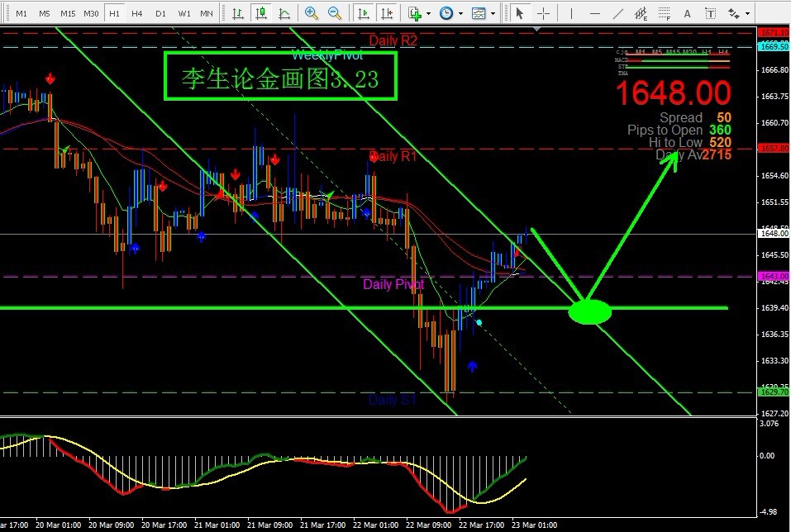Toggle chart shift from right edge
The image size is (791, 532).
(387, 13)
